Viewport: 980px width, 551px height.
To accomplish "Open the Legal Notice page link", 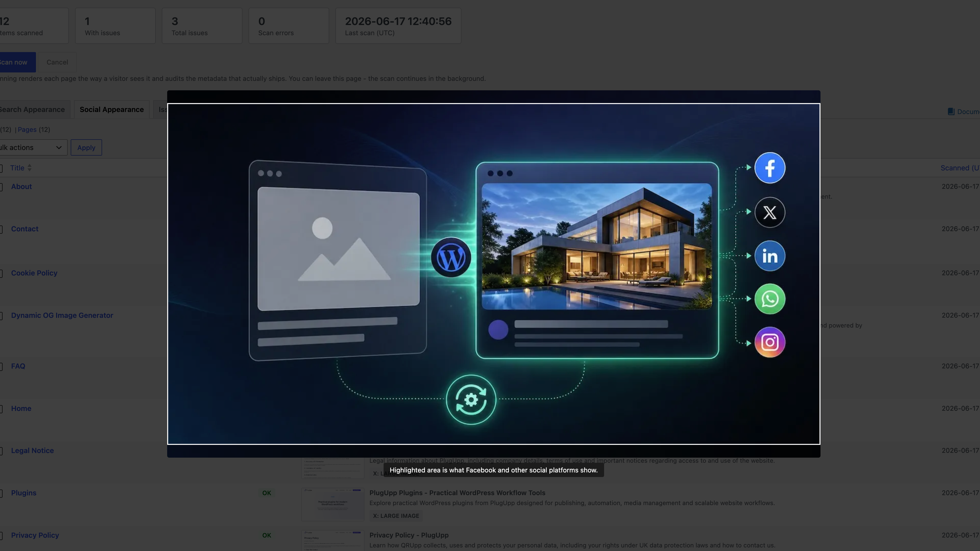I will pyautogui.click(x=32, y=450).
